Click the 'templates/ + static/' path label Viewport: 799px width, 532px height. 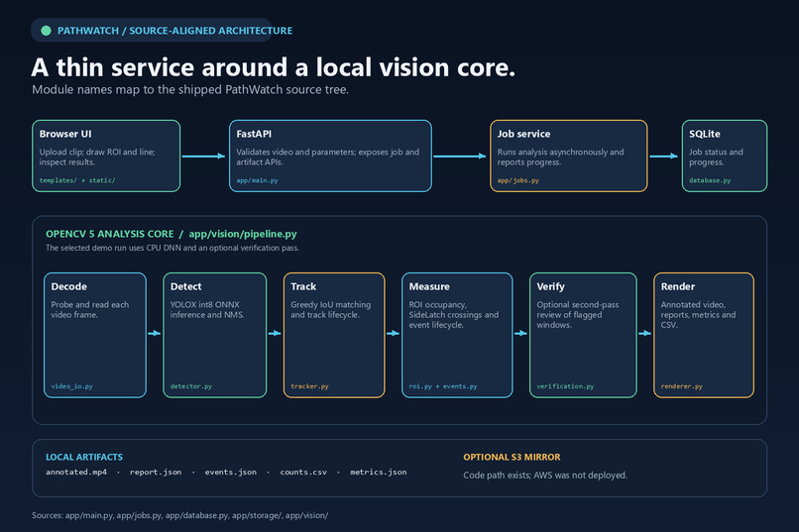(77, 180)
